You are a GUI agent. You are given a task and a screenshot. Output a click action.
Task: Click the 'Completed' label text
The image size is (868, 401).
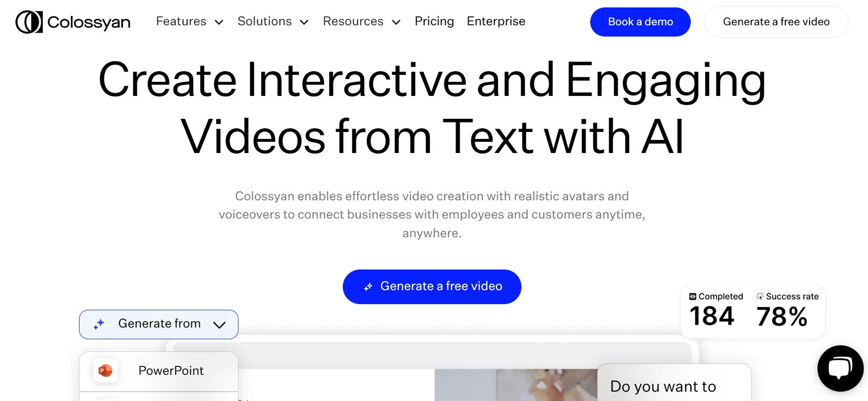point(721,297)
